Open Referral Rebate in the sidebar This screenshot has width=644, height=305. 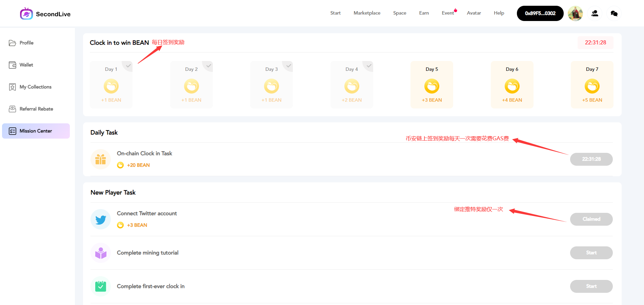36,109
